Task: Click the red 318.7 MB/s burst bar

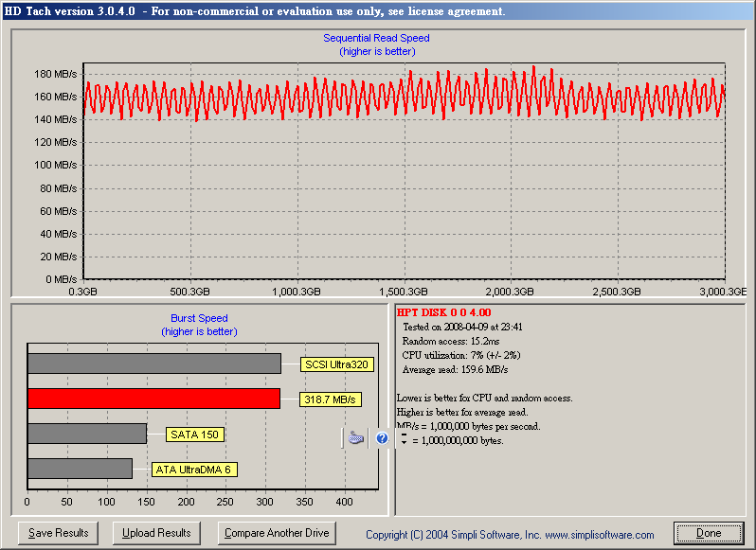Action: (153, 399)
